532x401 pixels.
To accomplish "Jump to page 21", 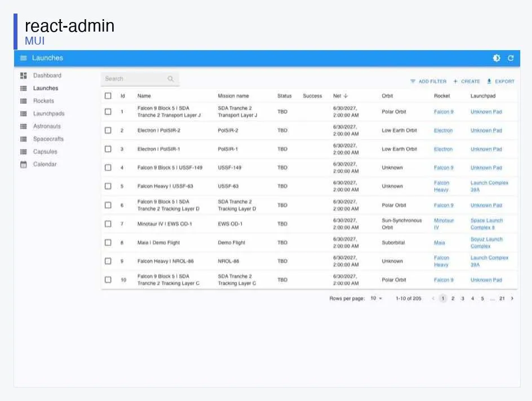I will pyautogui.click(x=502, y=298).
